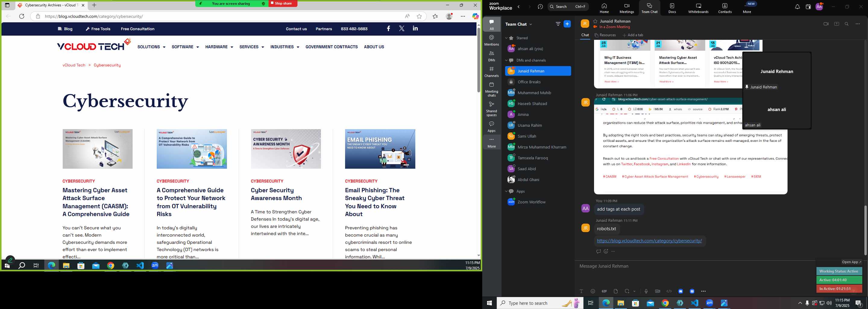Open the blog.vcloudtech.com cybersecurity link in chat

[x=649, y=241]
